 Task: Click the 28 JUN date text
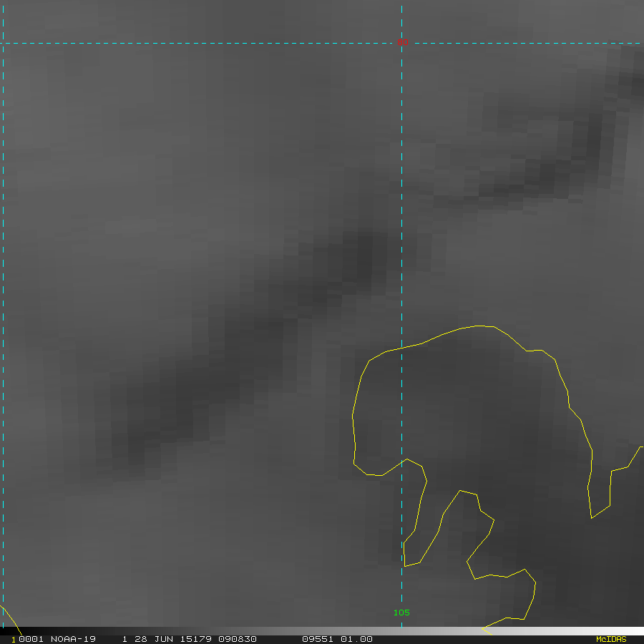tap(148, 639)
